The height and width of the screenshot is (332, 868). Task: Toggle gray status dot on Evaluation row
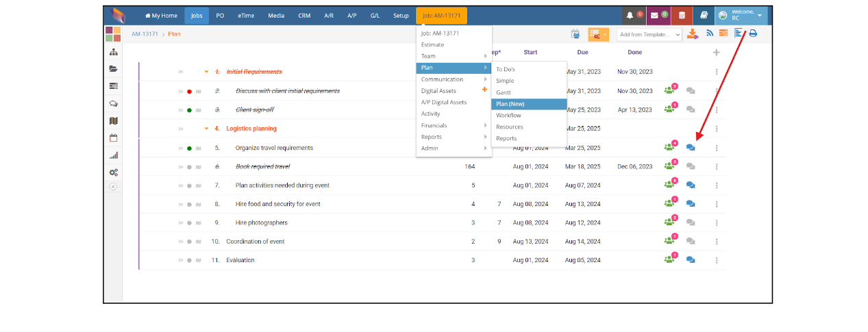(x=189, y=260)
